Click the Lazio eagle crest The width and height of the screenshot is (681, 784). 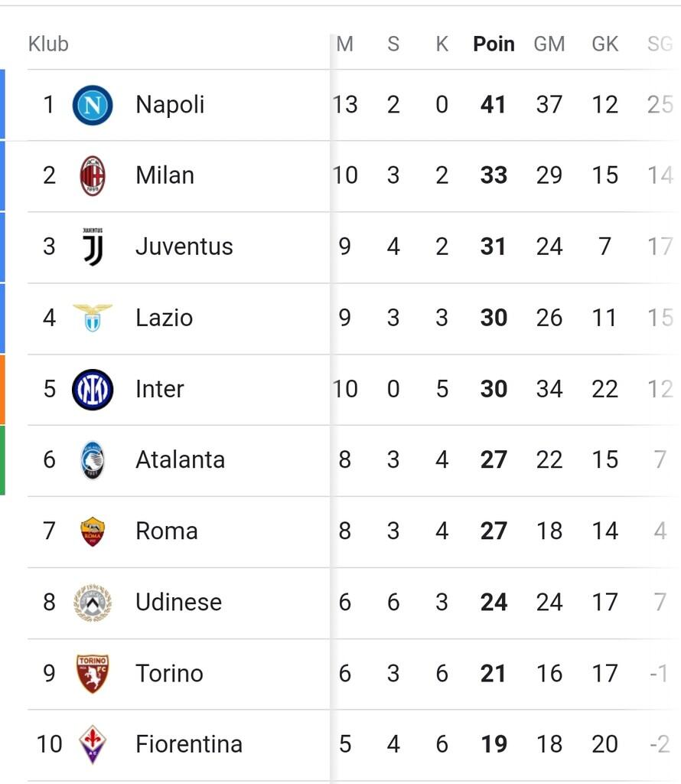coord(93,318)
